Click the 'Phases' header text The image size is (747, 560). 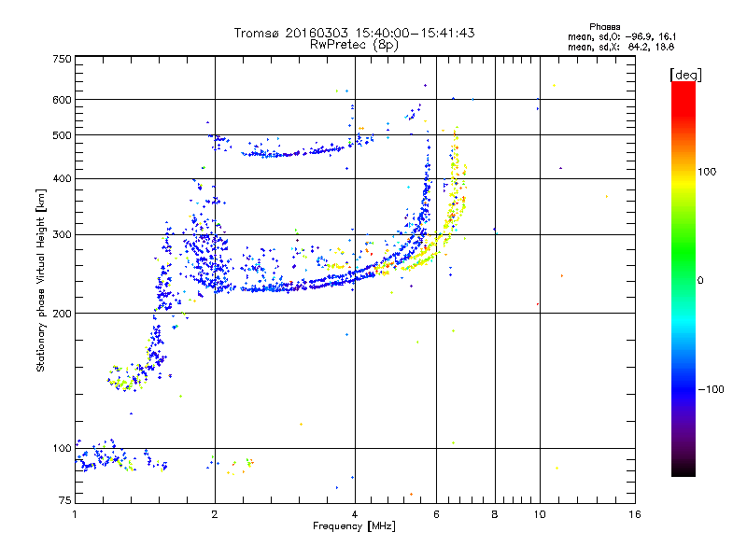(604, 27)
